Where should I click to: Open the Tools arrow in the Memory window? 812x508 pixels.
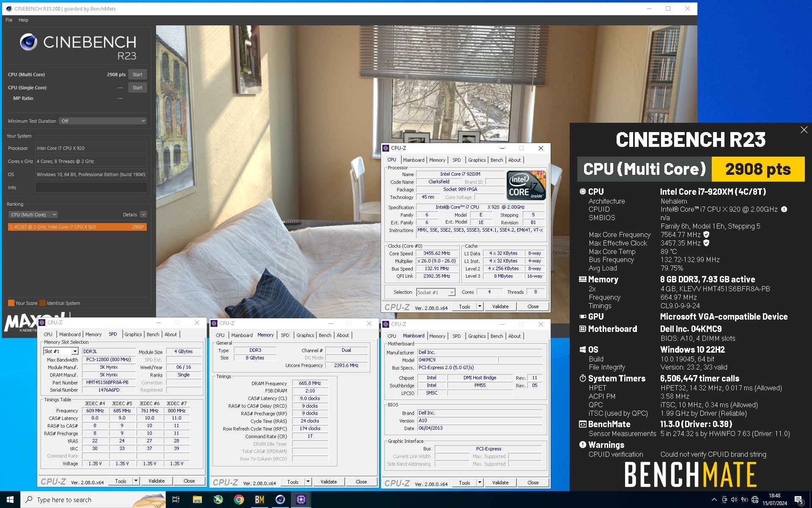click(x=308, y=482)
